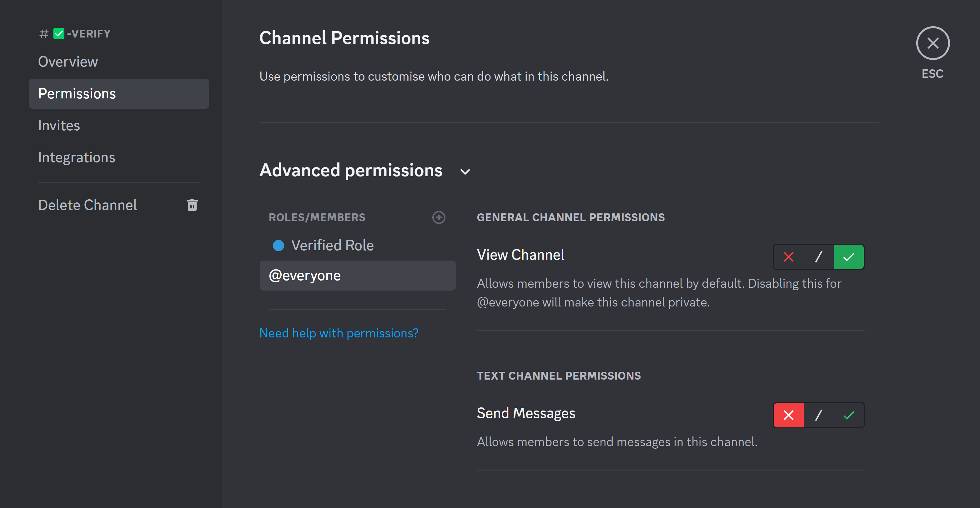Click the Advanced permissions heading
Viewport: 980px width, 508px height.
351,170
